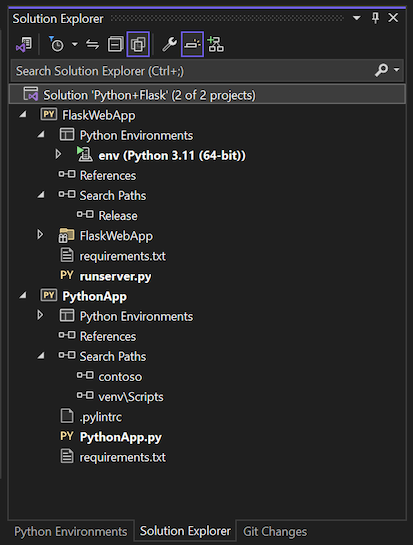
Task: Expand PythonApp's Python Environments node
Action: click(x=40, y=315)
